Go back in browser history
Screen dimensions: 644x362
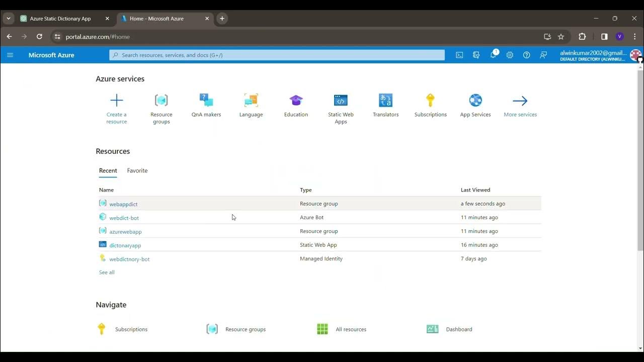tap(9, 37)
